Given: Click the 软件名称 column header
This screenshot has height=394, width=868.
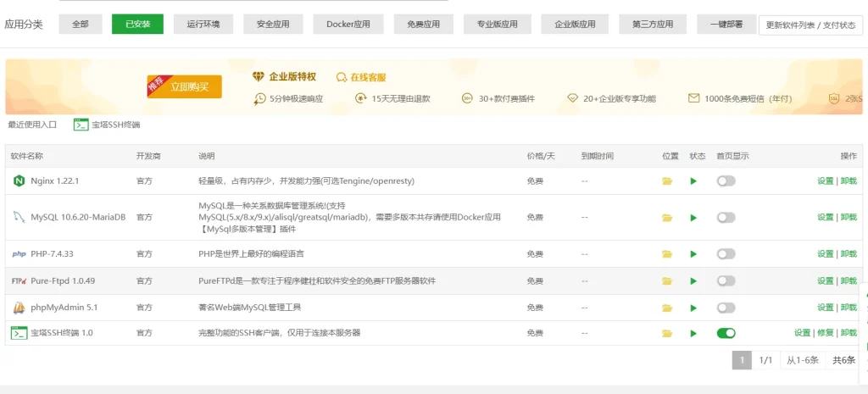Looking at the screenshot, I should click(x=26, y=156).
